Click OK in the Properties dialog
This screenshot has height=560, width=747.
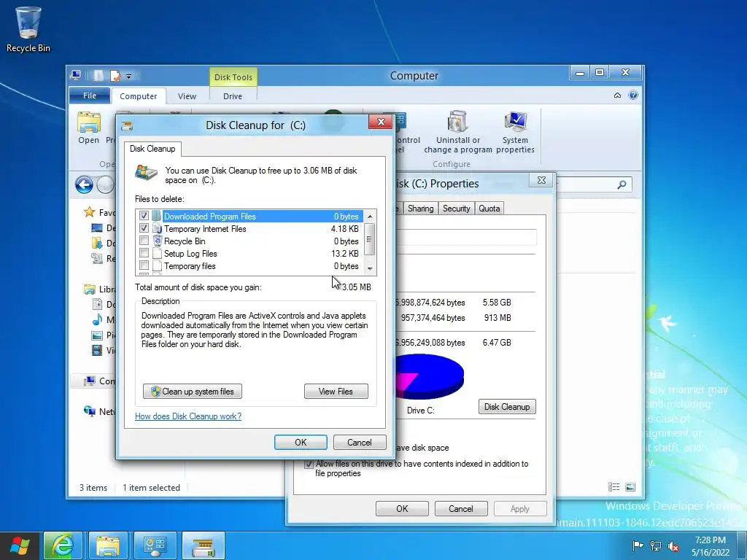(x=402, y=508)
